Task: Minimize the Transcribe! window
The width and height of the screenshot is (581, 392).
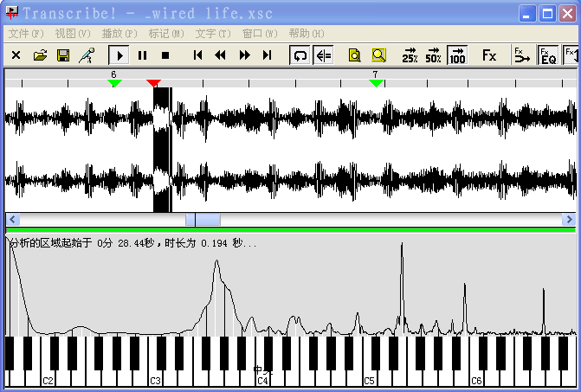Action: click(526, 13)
